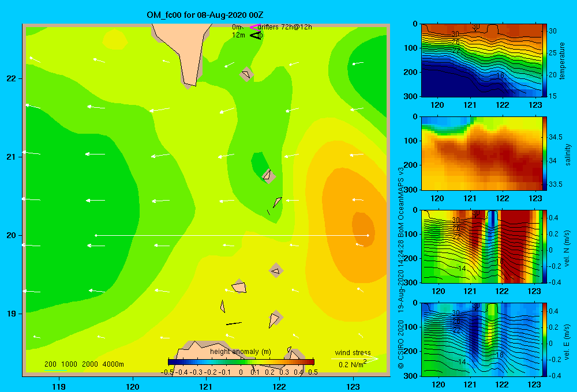Click the 'salinity' axis label
Screen dimensions: 577x392
[x=568, y=155]
